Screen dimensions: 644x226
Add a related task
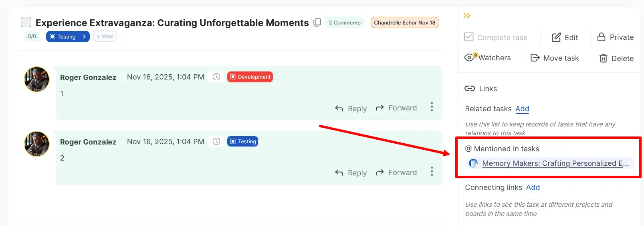coord(522,109)
